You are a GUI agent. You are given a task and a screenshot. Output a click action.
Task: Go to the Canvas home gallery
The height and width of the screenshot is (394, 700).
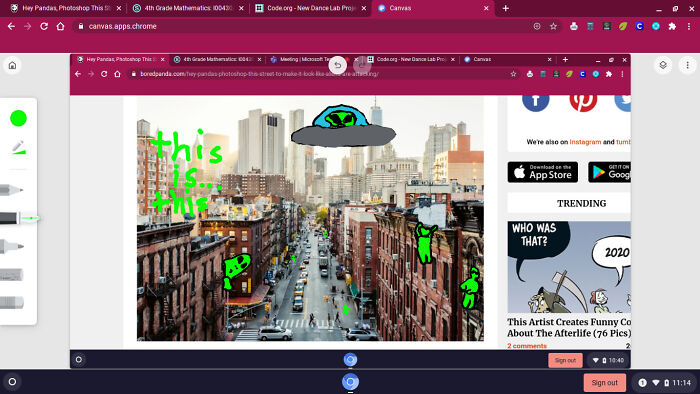[12, 66]
